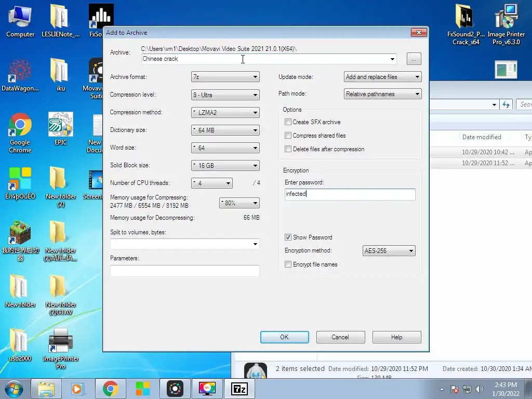Open Chrome from the taskbar
The width and height of the screenshot is (532, 399).
pos(110,389)
